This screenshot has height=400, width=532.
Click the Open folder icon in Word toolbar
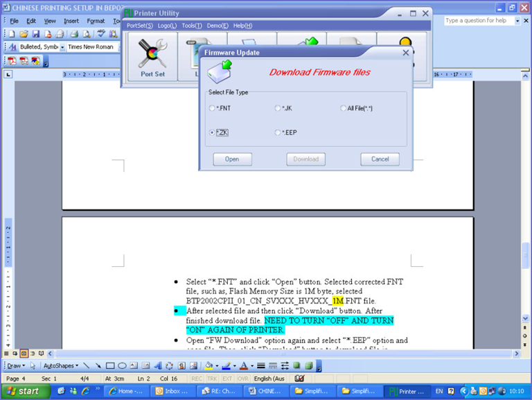pos(24,33)
